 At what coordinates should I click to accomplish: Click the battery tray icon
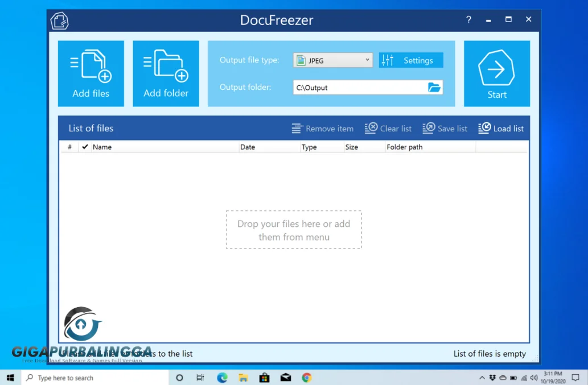click(513, 378)
